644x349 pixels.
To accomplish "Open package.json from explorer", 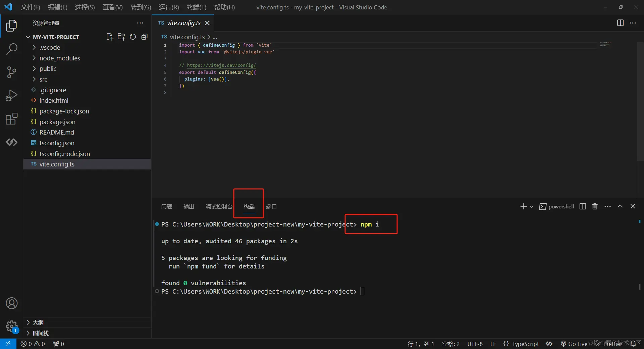I will click(87, 122).
